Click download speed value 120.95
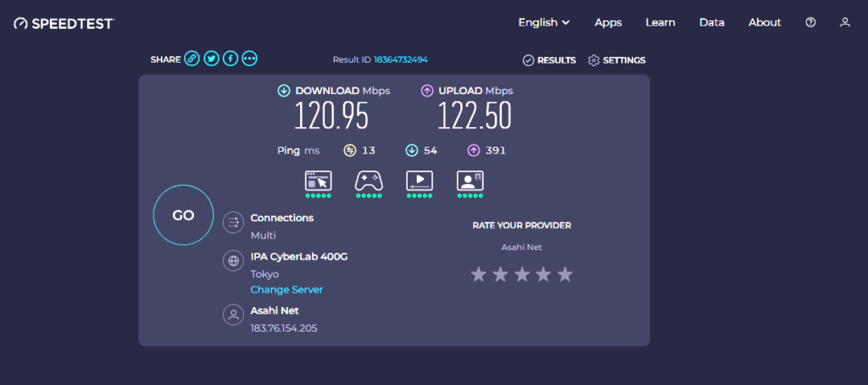The width and height of the screenshot is (868, 385). [331, 116]
